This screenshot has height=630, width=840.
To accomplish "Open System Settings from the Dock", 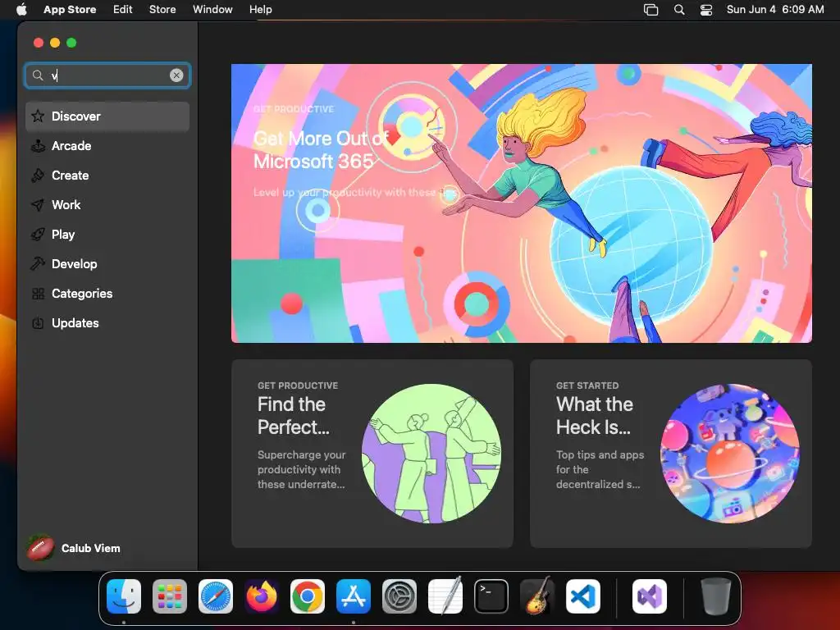I will (x=399, y=596).
